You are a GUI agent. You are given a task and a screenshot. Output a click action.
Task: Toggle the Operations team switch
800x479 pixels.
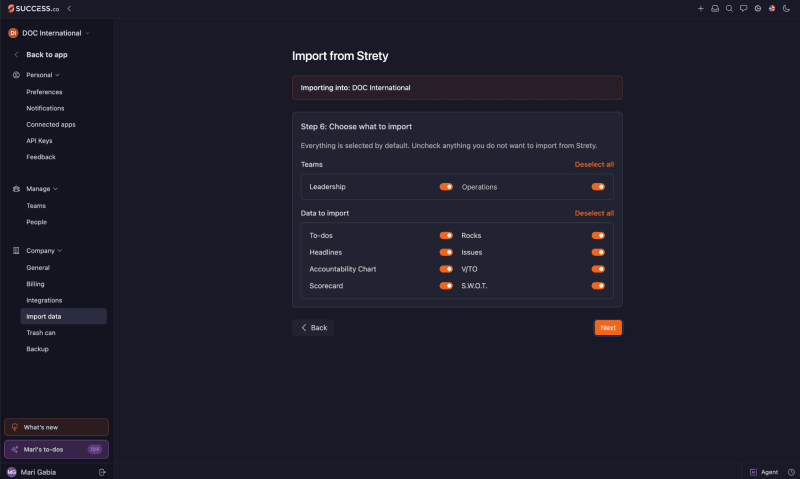coord(598,187)
